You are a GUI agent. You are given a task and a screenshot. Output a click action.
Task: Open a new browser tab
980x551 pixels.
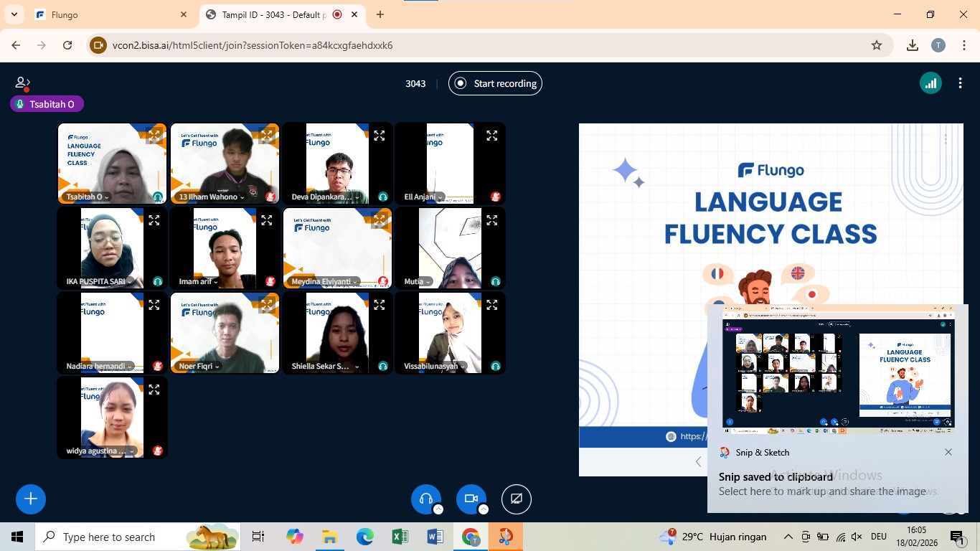[380, 14]
